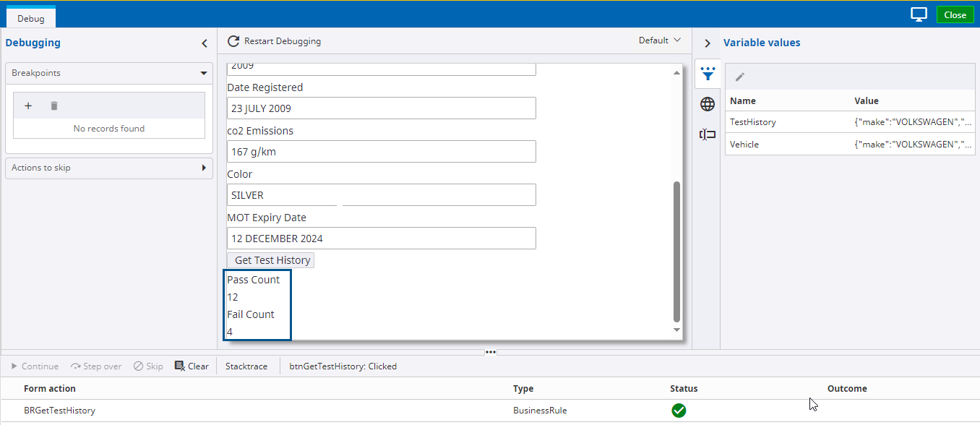Collapse the Debugging panel with left chevron
The image size is (980, 425).
(205, 43)
